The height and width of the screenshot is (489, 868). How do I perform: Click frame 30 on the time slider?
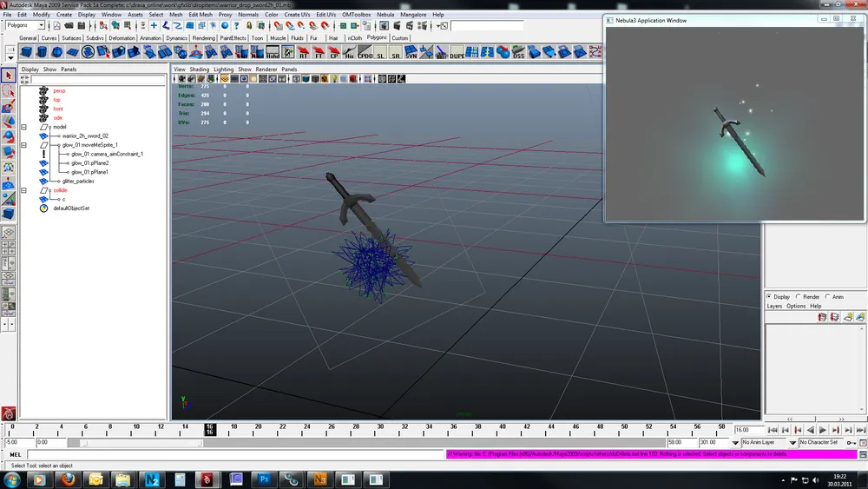[x=381, y=428]
